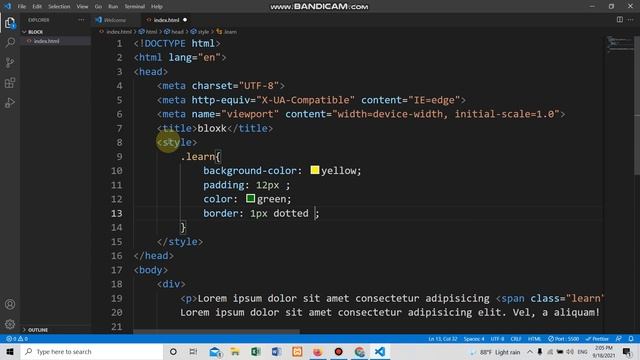The width and height of the screenshot is (640, 360).
Task: Open the Mail app on taskbar
Action: click(215, 352)
